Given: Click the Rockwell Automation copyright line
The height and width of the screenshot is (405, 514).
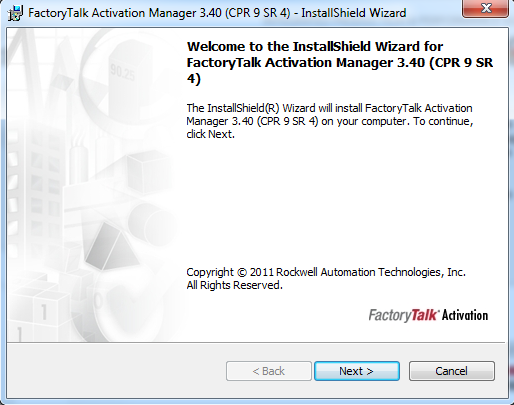Looking at the screenshot, I should coord(326,272).
